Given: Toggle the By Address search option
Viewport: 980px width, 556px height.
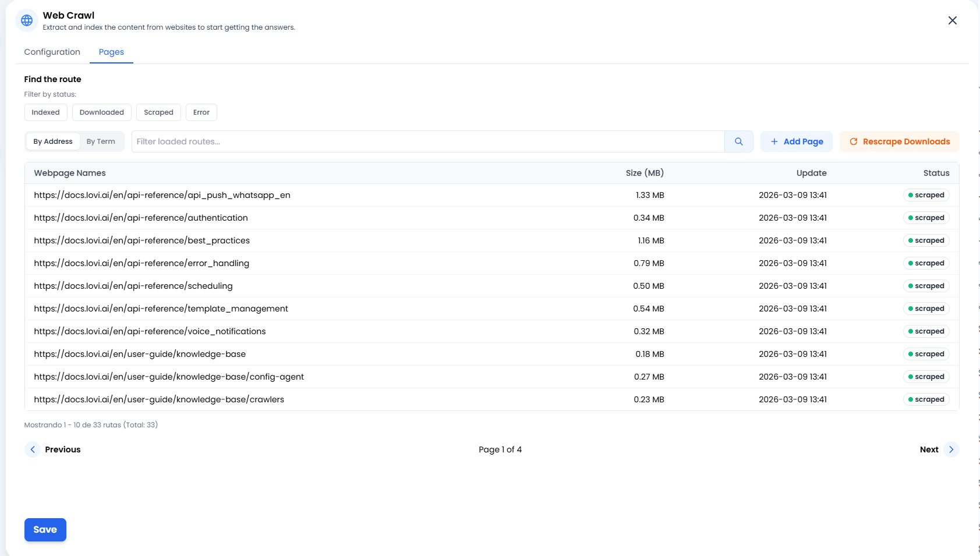Looking at the screenshot, I should click(x=52, y=141).
